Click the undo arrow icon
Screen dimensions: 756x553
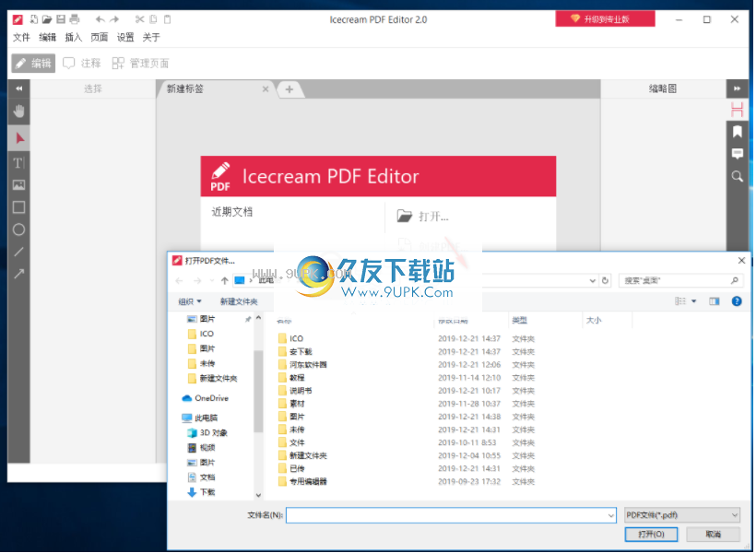coord(100,19)
